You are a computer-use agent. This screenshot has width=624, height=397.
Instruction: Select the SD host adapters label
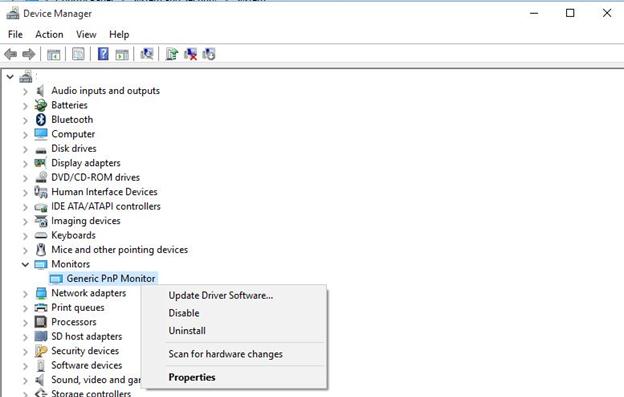point(86,337)
